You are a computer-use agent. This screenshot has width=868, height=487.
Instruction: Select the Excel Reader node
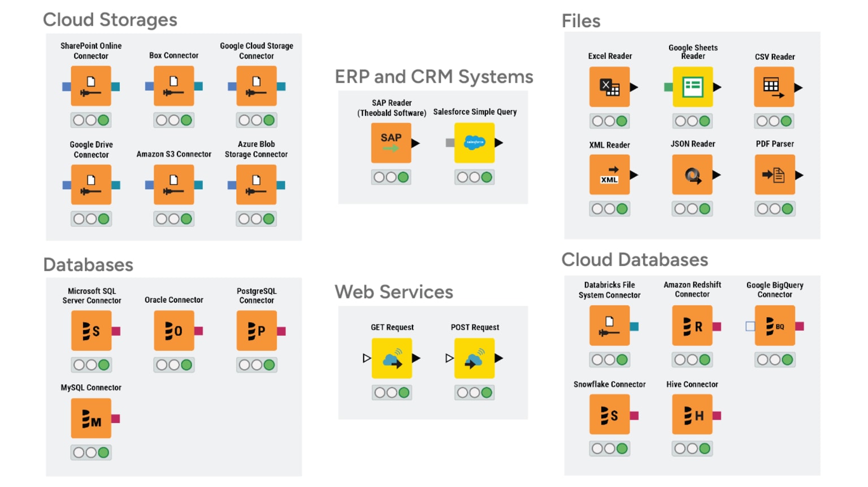(x=609, y=87)
